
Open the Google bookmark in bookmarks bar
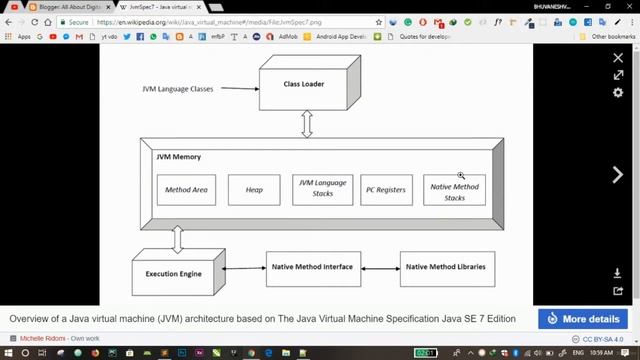click(x=40, y=37)
